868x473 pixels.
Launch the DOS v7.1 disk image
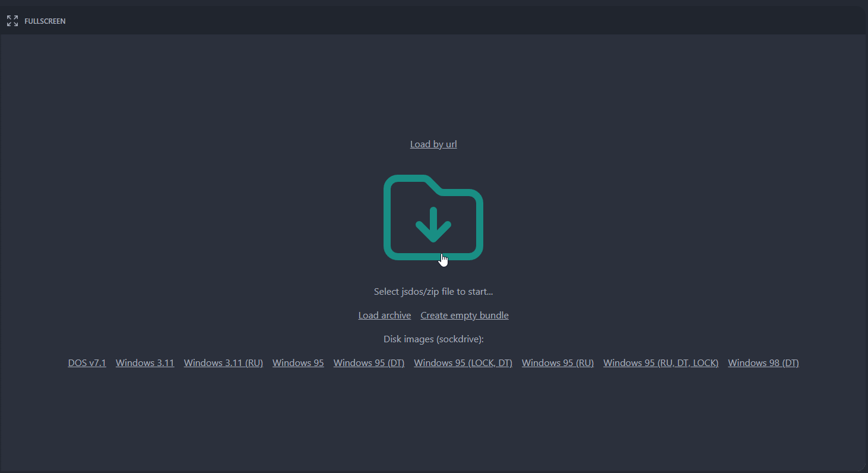pyautogui.click(x=87, y=363)
